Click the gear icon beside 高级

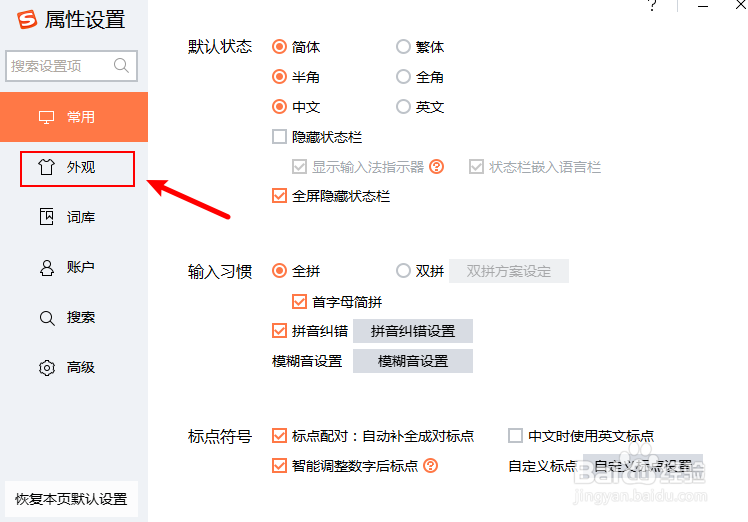(x=47, y=368)
